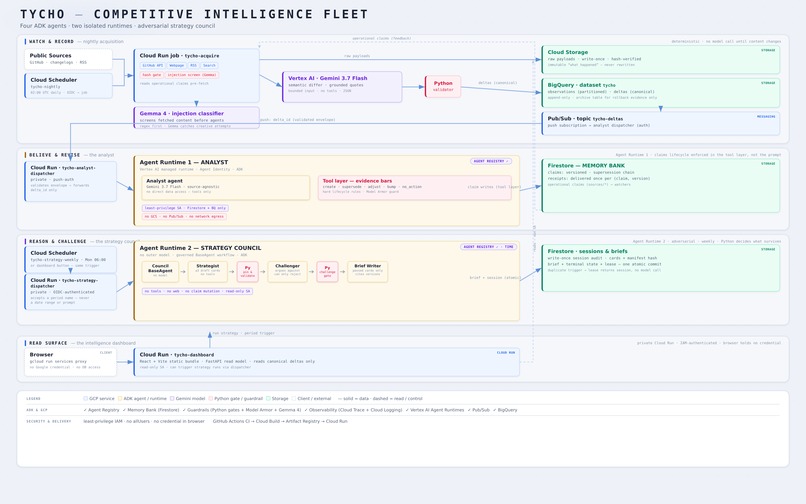Click the BigQuery dataset tycho box
Viewport: 806px width, 504px height.
[661, 93]
